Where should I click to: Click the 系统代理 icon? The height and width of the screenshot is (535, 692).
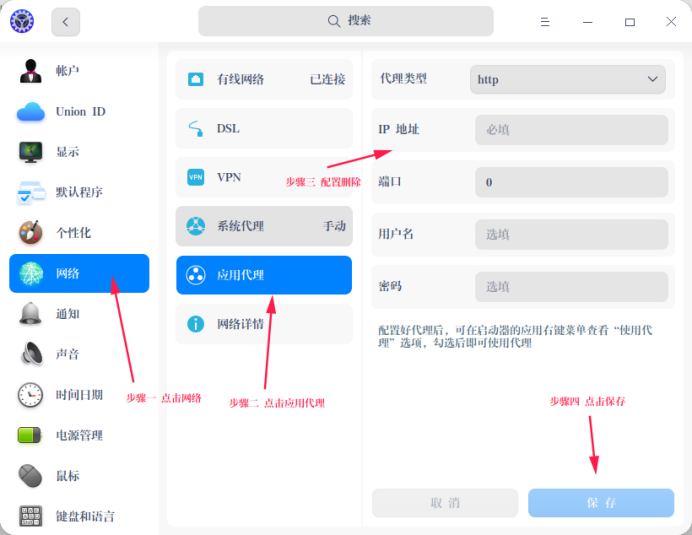pos(196,226)
